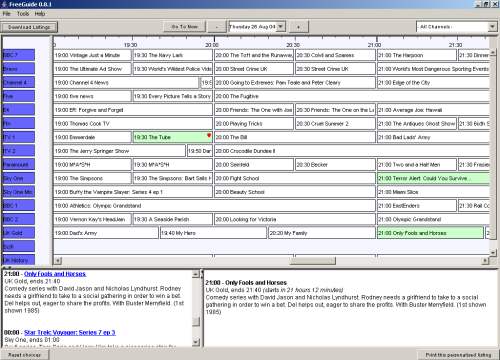Image resolution: width=500 pixels, height=360 pixels.
Task: Select the Bravo channel label
Action: click(19, 69)
